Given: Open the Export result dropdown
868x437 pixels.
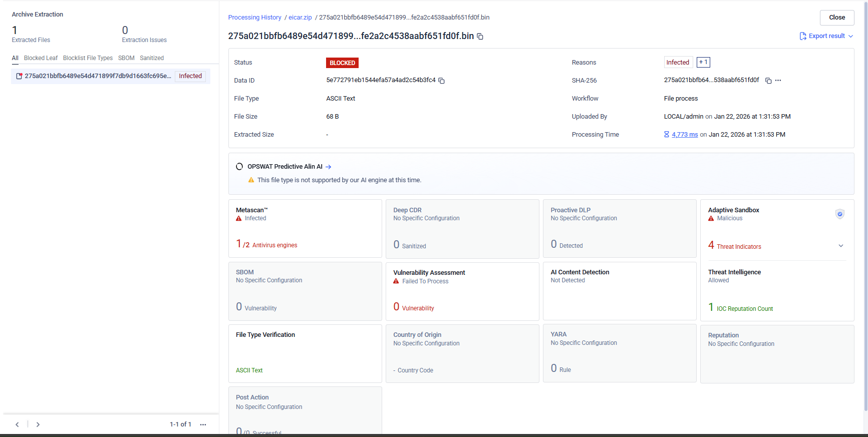Looking at the screenshot, I should click(x=826, y=36).
